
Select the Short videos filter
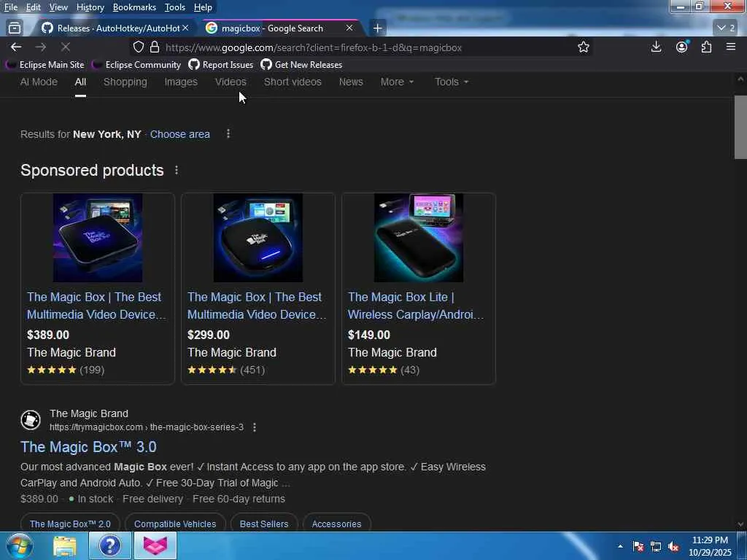coord(293,82)
